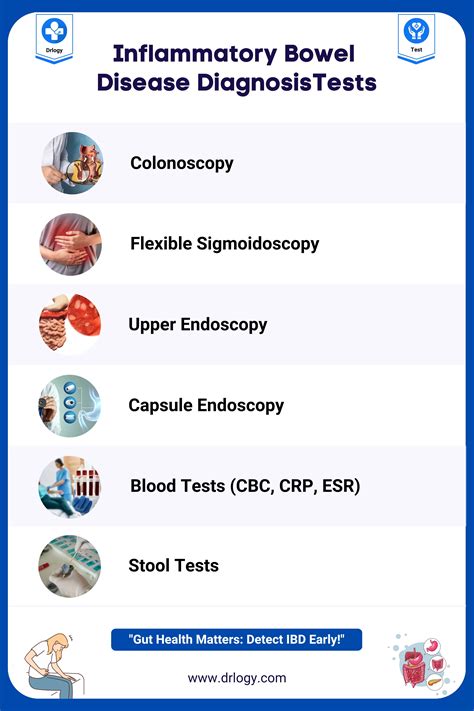Click the stomach organ bubble icon
474x711 pixels.
pos(434,645)
